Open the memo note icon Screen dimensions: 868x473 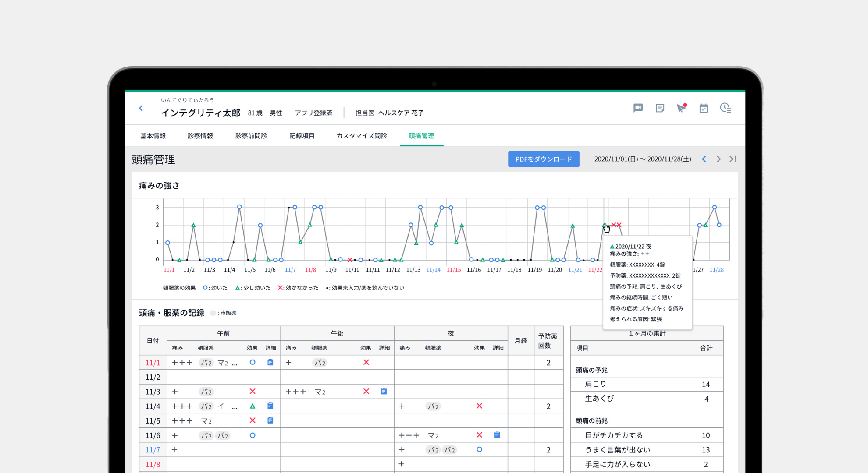(x=660, y=108)
